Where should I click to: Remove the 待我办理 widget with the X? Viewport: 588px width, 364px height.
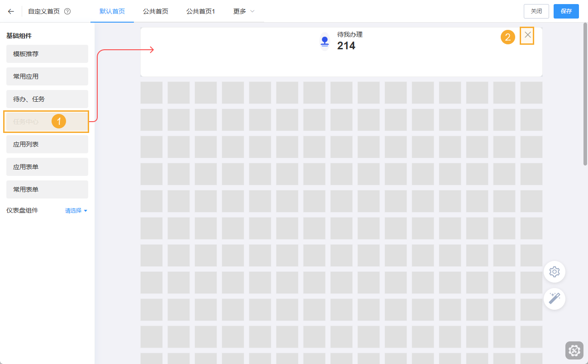pyautogui.click(x=526, y=35)
